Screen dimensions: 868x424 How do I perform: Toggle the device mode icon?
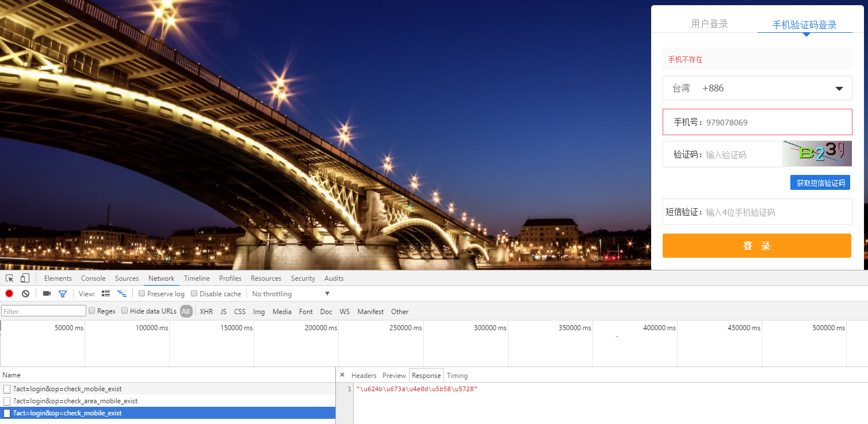[x=25, y=278]
